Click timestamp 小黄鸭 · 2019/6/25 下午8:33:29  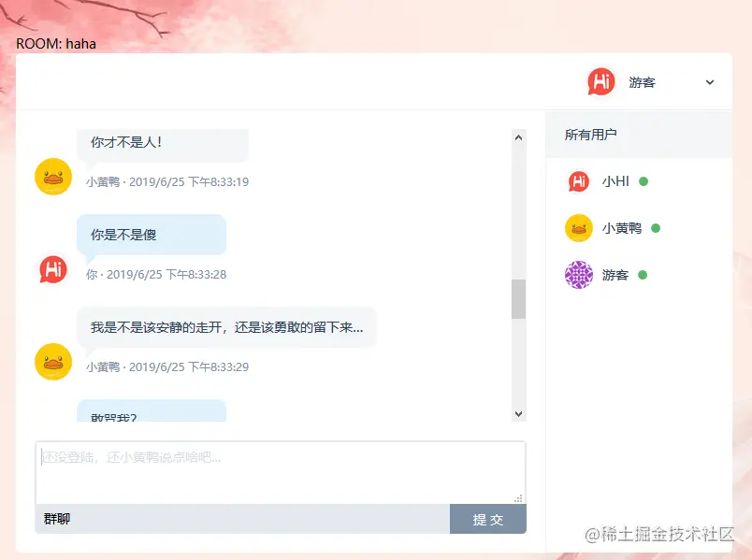pyautogui.click(x=167, y=367)
